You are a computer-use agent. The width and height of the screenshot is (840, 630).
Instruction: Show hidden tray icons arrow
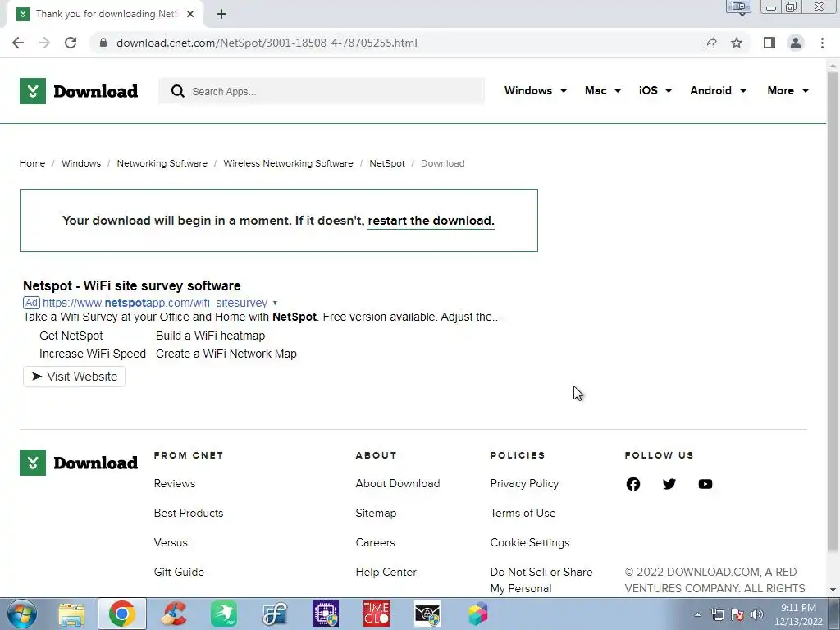point(697,614)
